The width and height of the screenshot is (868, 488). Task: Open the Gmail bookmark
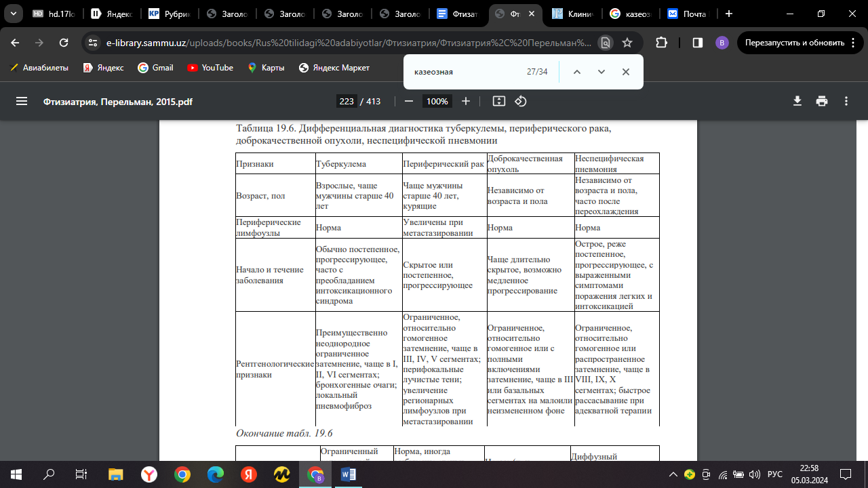click(x=155, y=68)
